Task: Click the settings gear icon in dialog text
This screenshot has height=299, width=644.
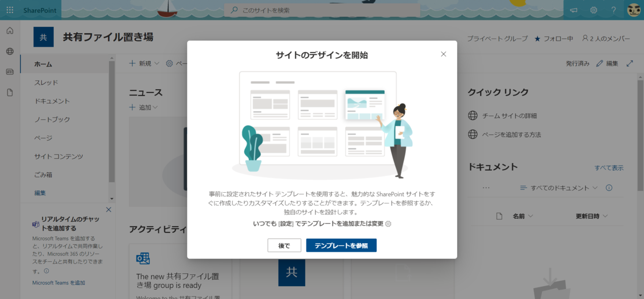Action: click(389, 224)
